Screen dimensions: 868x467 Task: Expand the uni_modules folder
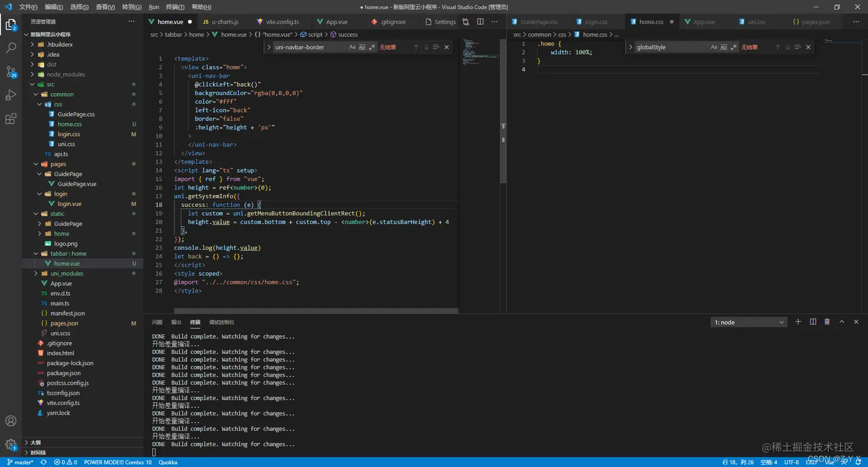[x=36, y=273]
